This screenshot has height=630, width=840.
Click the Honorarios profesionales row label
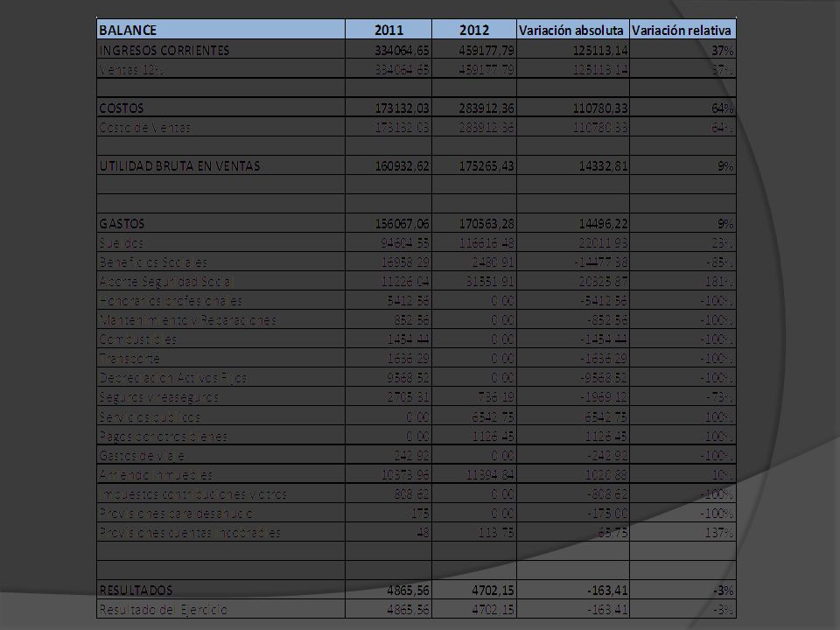(x=171, y=301)
